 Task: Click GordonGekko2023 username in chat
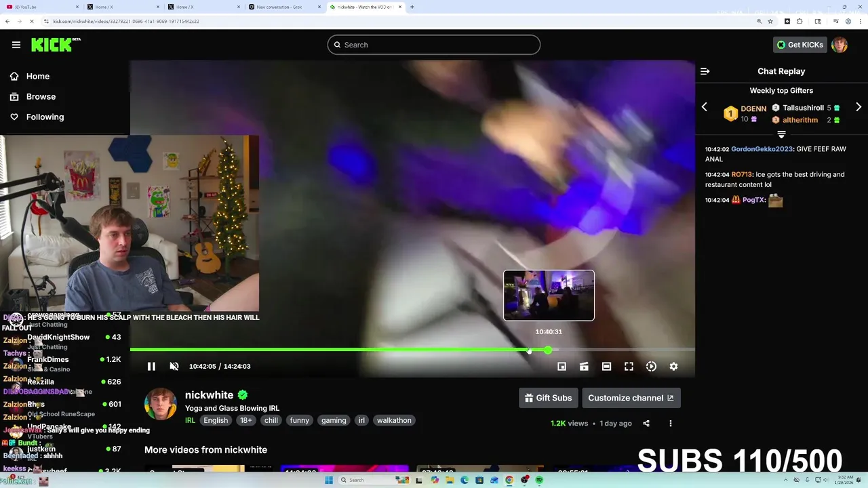pos(762,149)
